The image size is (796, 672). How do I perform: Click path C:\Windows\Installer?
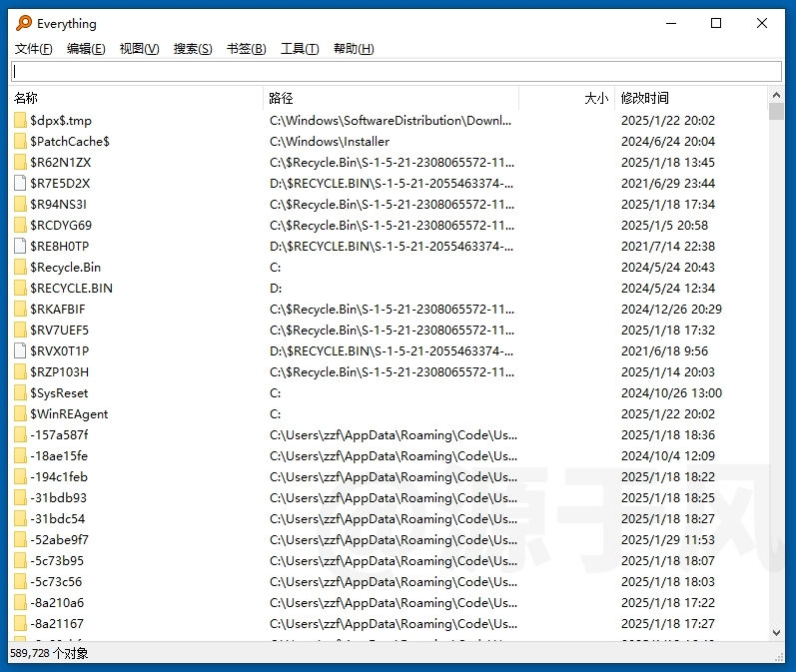point(330,142)
